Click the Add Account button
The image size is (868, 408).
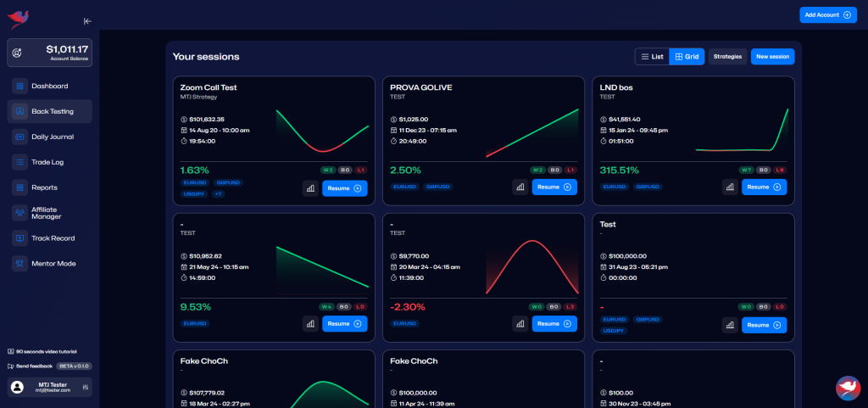click(828, 15)
